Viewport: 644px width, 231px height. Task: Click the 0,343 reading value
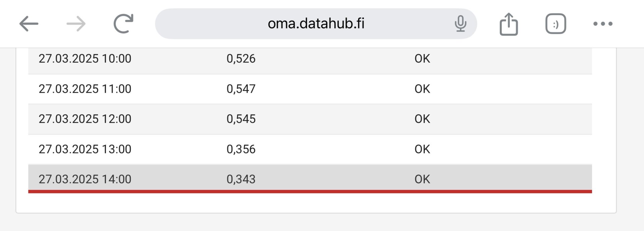click(241, 179)
